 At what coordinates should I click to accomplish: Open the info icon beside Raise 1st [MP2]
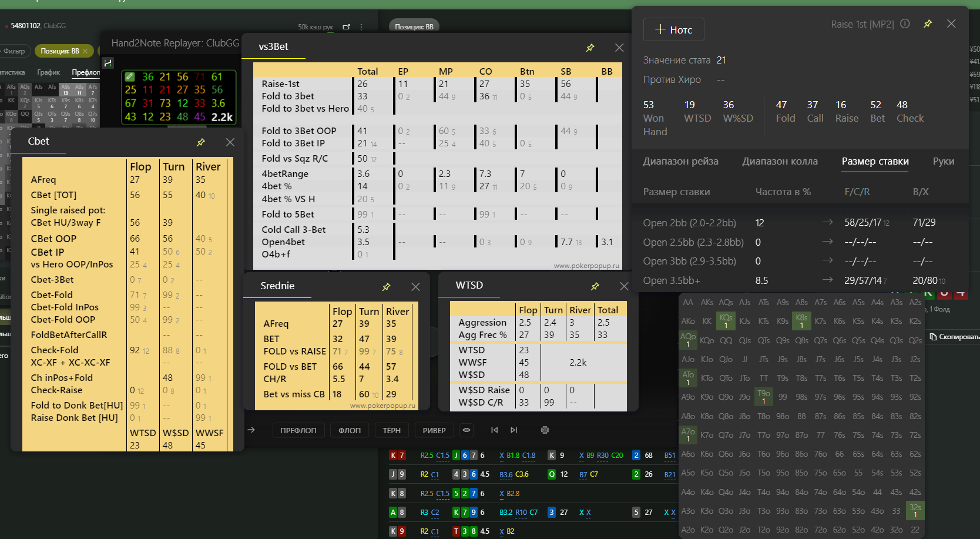click(x=905, y=24)
